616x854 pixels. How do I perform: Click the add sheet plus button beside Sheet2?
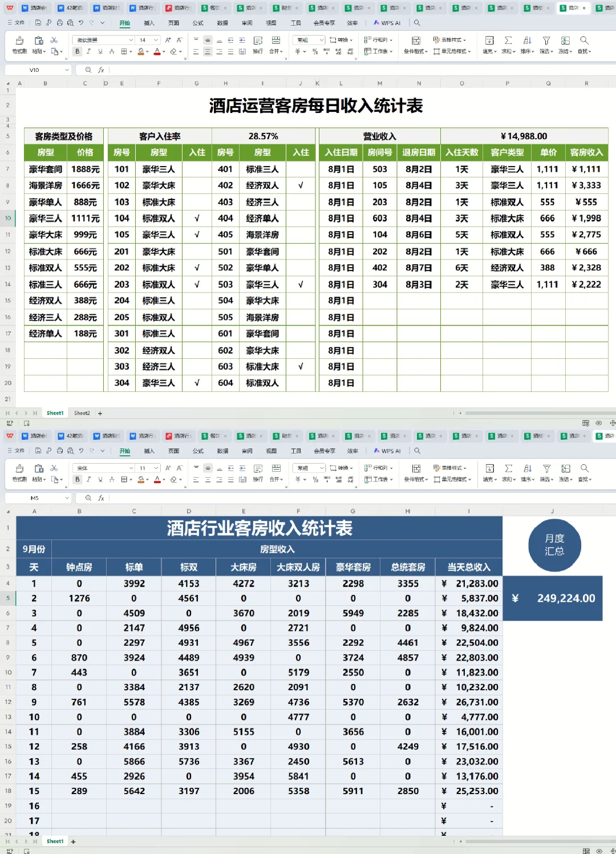(x=100, y=413)
